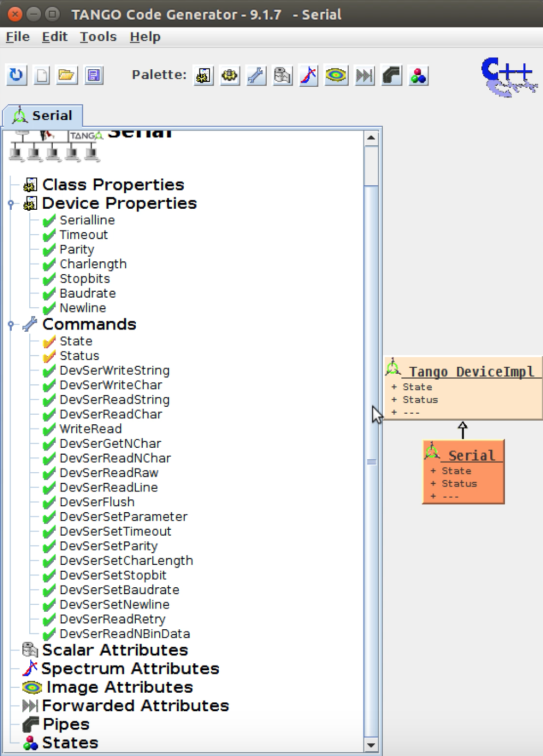Select the WriteRead command

tap(90, 429)
